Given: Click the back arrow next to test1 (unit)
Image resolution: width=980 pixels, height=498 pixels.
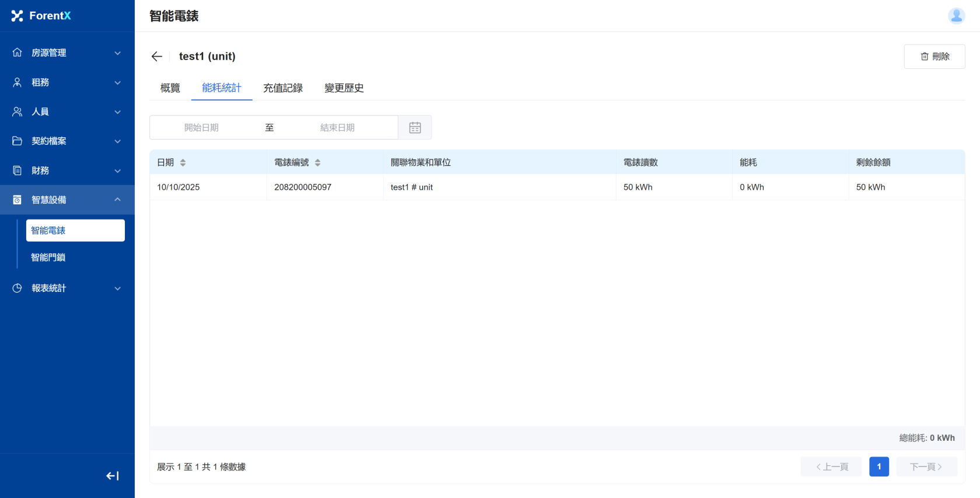Looking at the screenshot, I should point(156,57).
